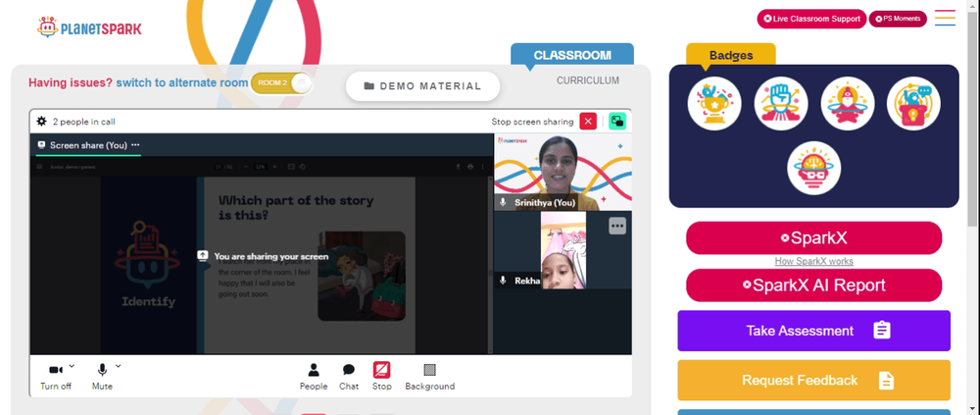Open SparkX AI Report
This screenshot has width=980, height=415.
click(x=813, y=285)
